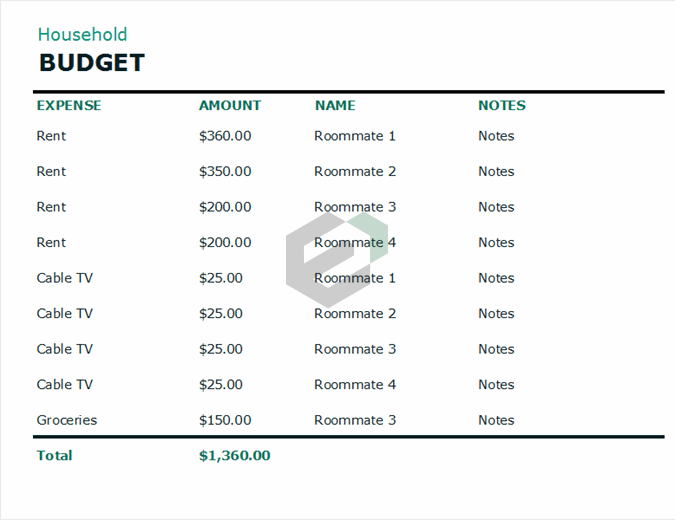Click the $150.00 groceries amount
The image size is (675, 520).
(x=225, y=420)
